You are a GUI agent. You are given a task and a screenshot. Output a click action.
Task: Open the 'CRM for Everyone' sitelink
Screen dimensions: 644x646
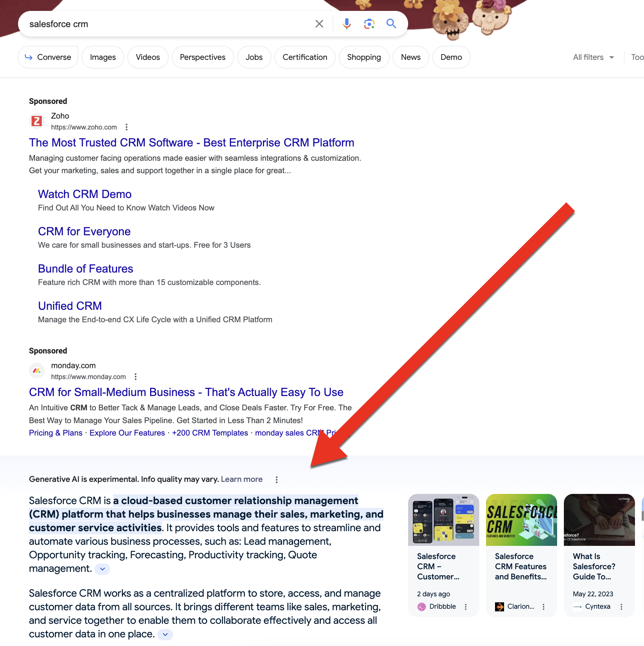pos(84,232)
